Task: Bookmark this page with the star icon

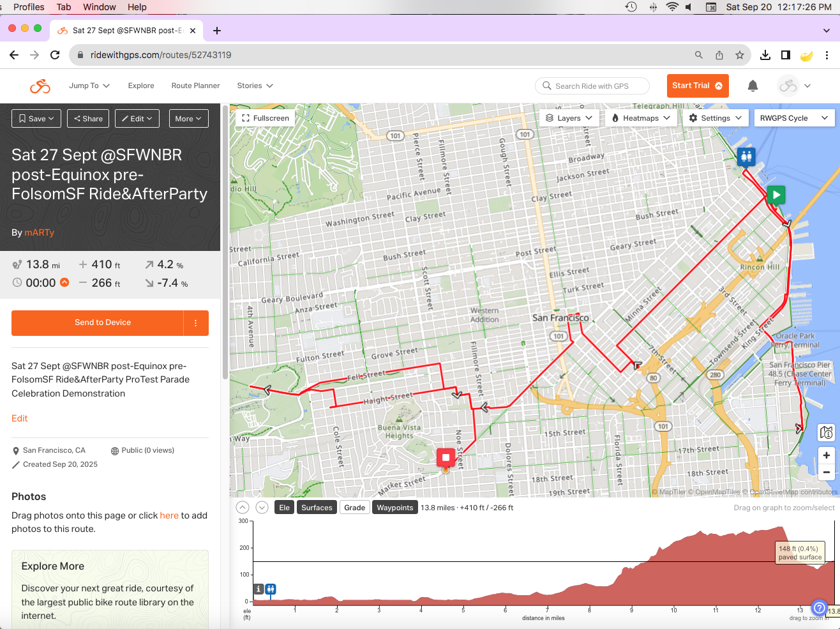Action: (x=740, y=55)
